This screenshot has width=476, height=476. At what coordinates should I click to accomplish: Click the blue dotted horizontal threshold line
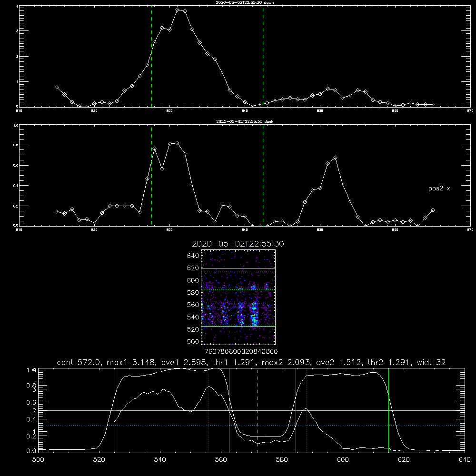pos(251,426)
